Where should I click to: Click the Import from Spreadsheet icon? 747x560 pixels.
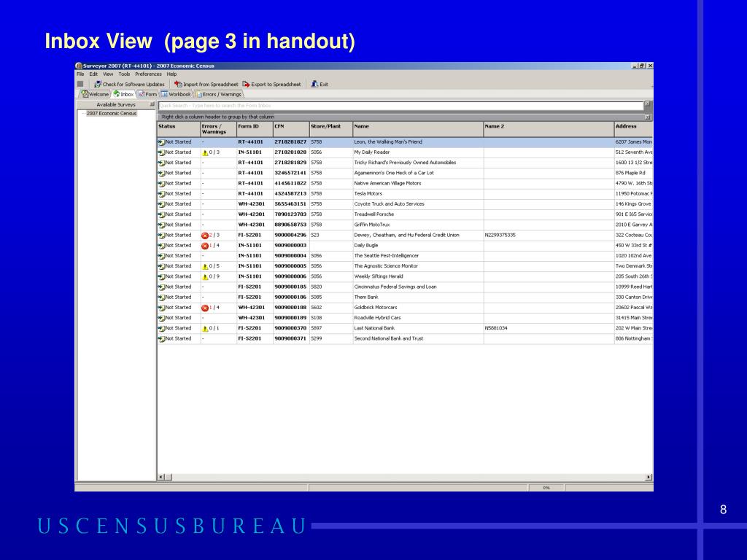pos(178,85)
